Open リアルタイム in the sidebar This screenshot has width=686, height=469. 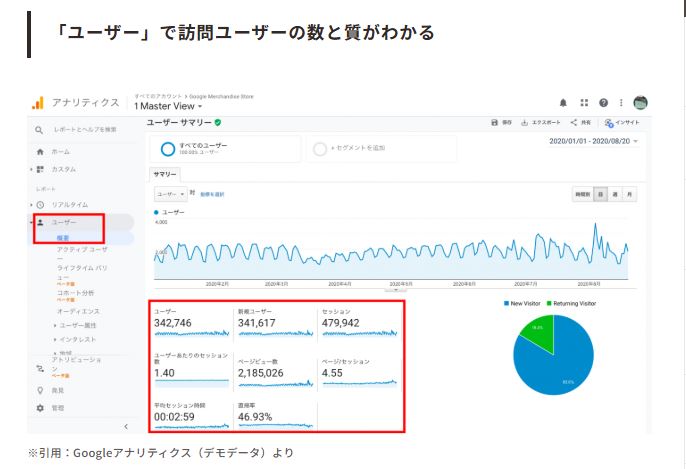tap(69, 204)
